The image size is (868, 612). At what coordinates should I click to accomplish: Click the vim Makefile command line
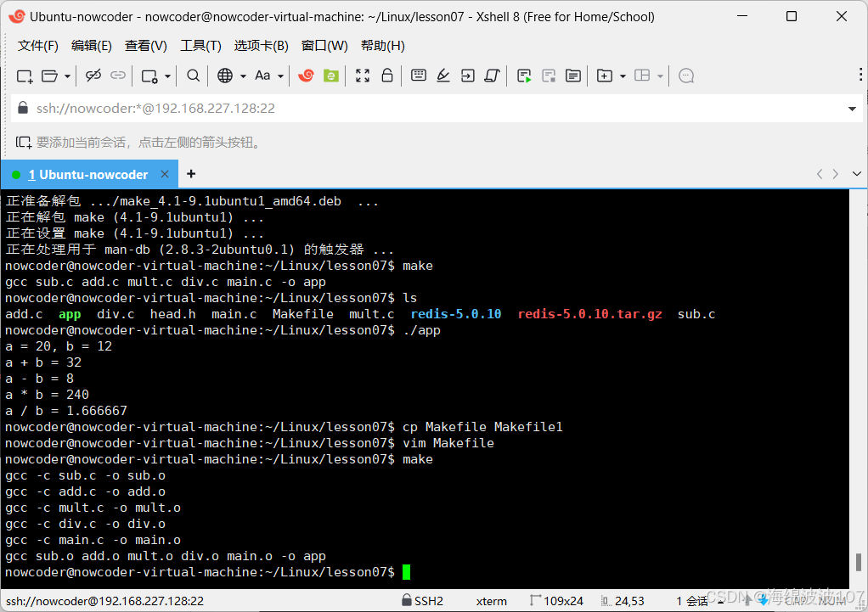tap(448, 443)
